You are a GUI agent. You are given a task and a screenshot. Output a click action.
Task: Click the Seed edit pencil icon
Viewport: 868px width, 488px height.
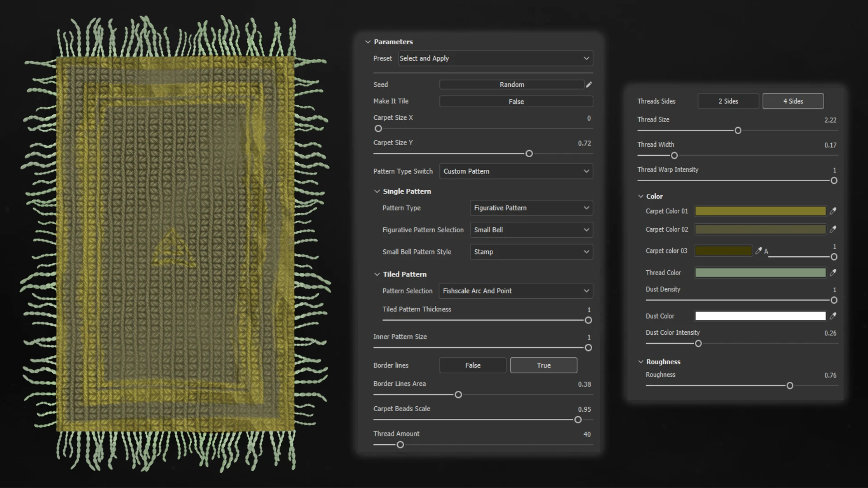(589, 84)
